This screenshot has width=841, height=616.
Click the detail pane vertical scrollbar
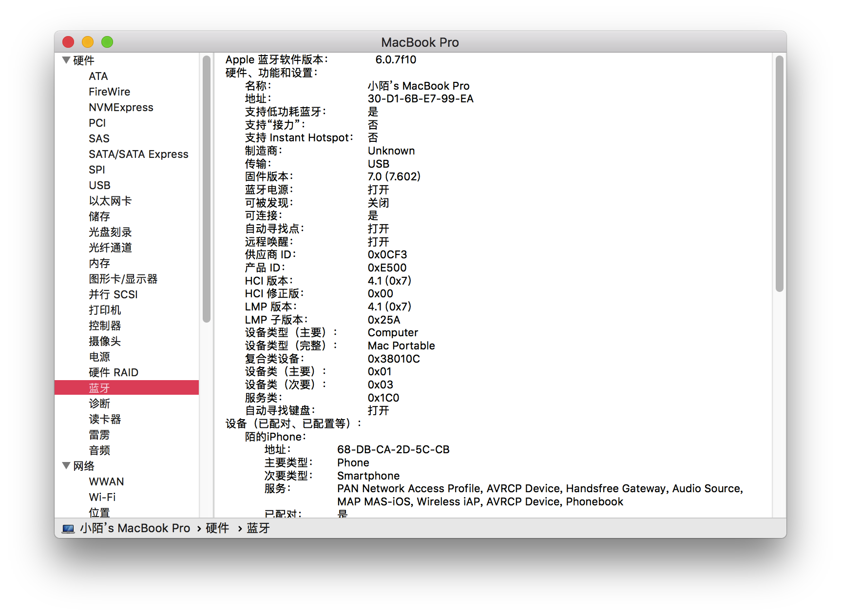780,173
